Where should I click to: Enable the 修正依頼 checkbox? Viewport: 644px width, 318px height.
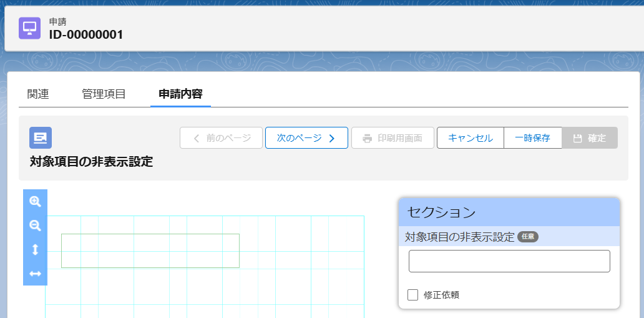412,294
